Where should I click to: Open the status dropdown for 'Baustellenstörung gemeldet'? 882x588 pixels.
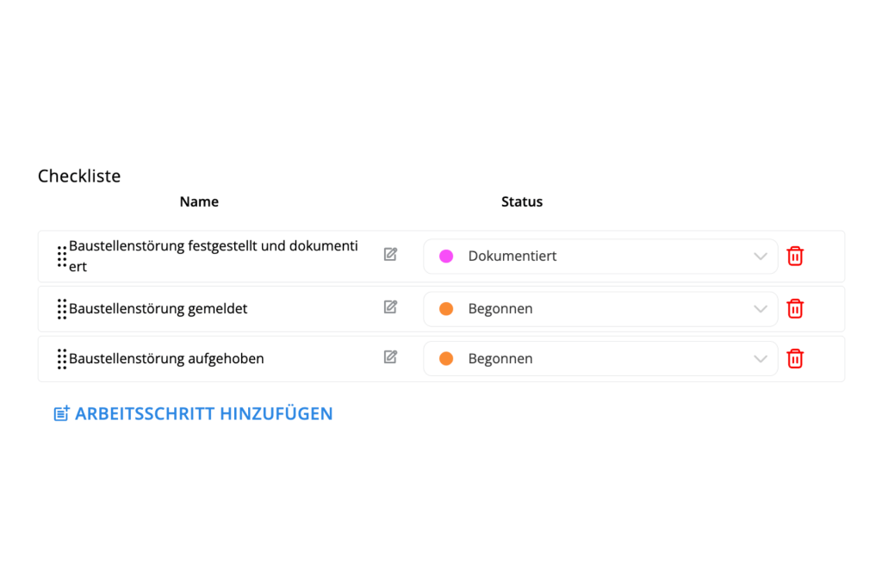click(x=760, y=308)
